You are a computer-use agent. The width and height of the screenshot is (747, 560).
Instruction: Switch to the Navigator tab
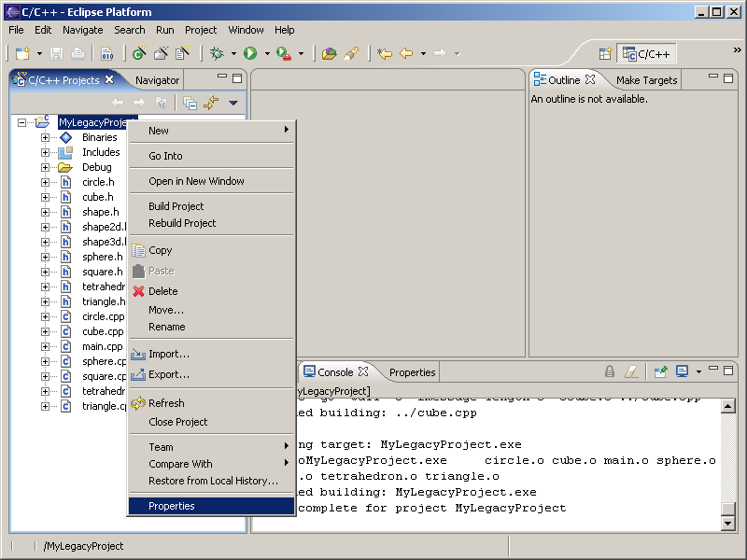[157, 80]
